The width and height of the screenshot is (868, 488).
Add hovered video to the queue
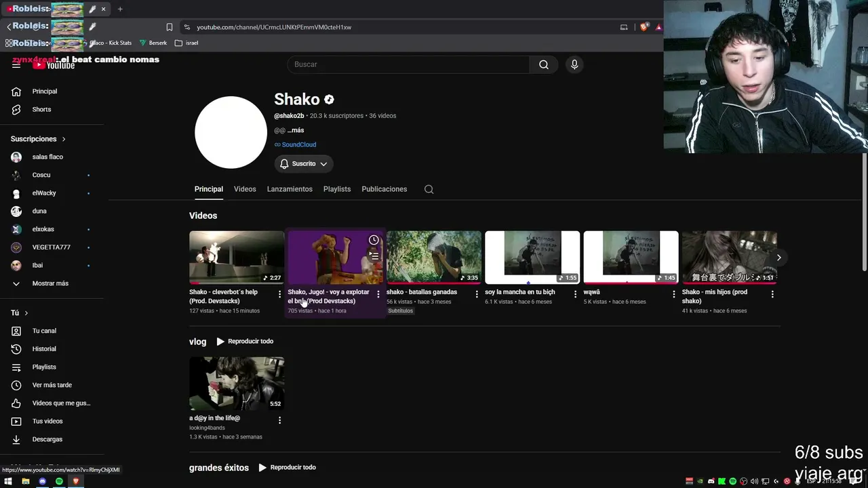click(x=374, y=256)
